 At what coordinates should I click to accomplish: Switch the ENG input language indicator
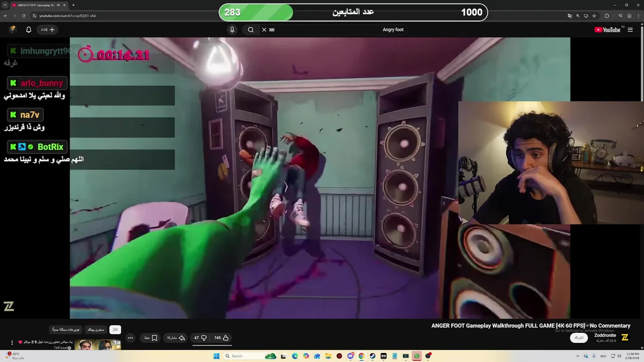[x=603, y=356]
